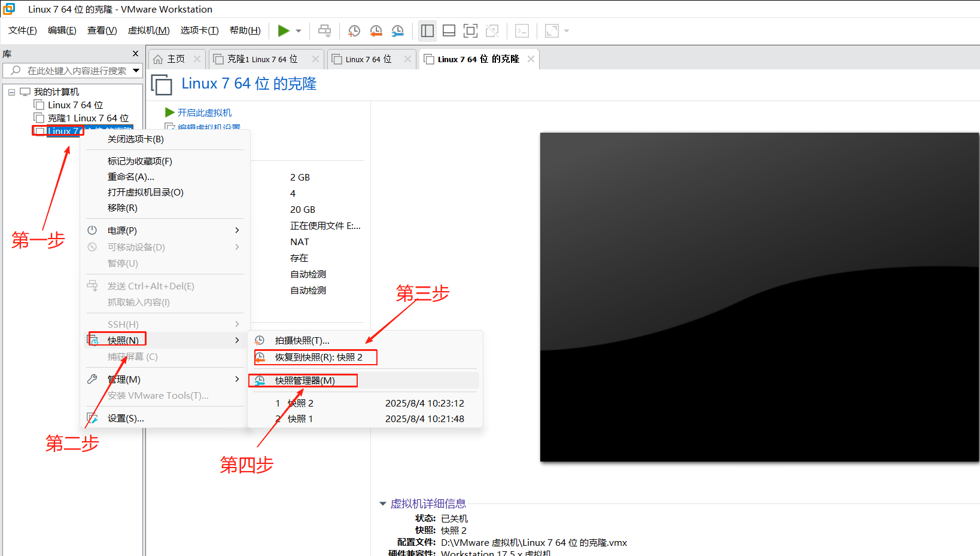Click the full screen mode toolbar icon
Screen dimensions: 980x556
470,30
